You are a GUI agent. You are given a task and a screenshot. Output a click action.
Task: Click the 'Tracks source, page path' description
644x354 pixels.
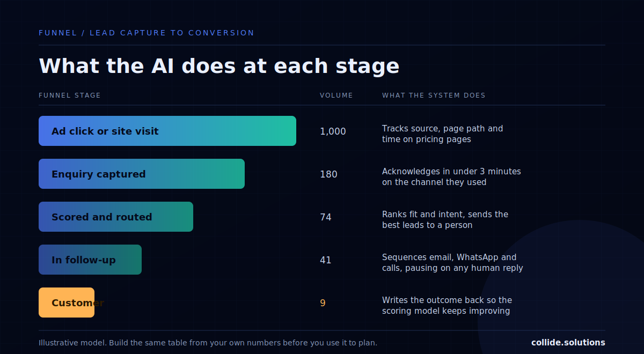pyautogui.click(x=443, y=134)
